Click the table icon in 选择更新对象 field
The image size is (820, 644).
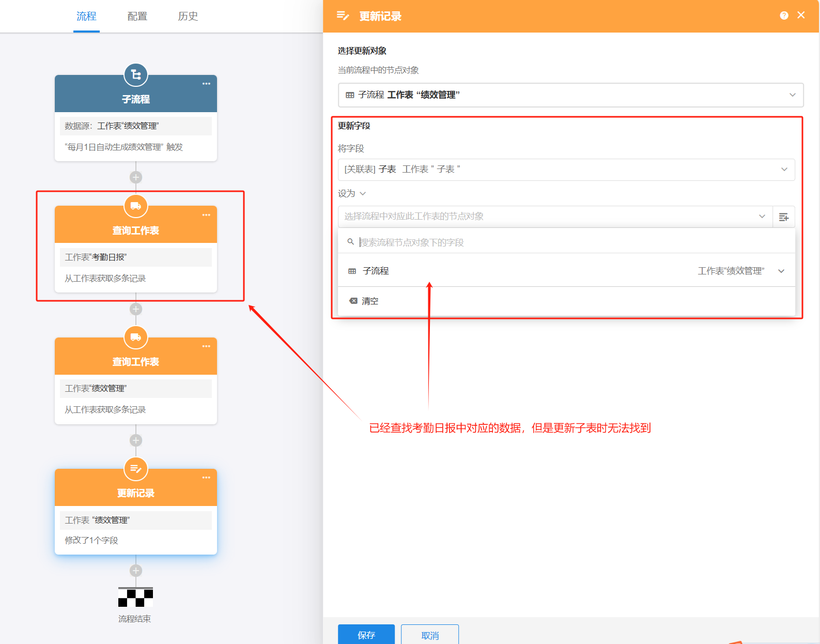click(x=350, y=95)
